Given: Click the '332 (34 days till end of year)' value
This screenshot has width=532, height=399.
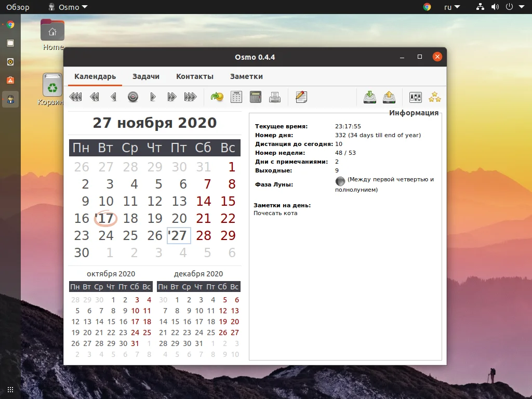Looking at the screenshot, I should pos(378,135).
